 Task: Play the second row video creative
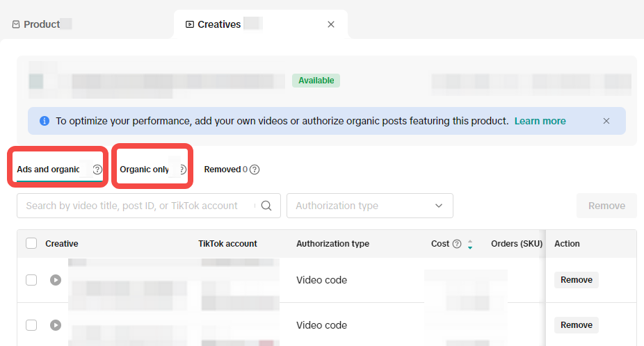point(56,325)
